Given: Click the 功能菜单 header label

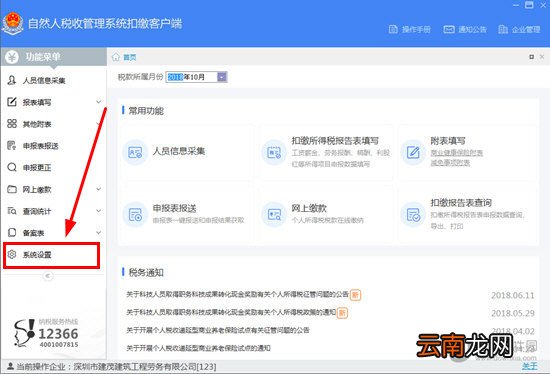Looking at the screenshot, I should [43, 56].
